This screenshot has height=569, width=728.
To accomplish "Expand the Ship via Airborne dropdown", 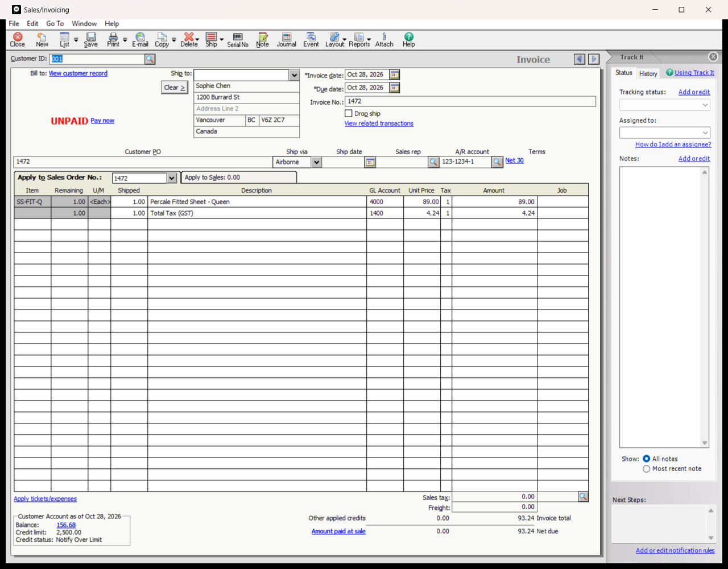I will [x=317, y=162].
